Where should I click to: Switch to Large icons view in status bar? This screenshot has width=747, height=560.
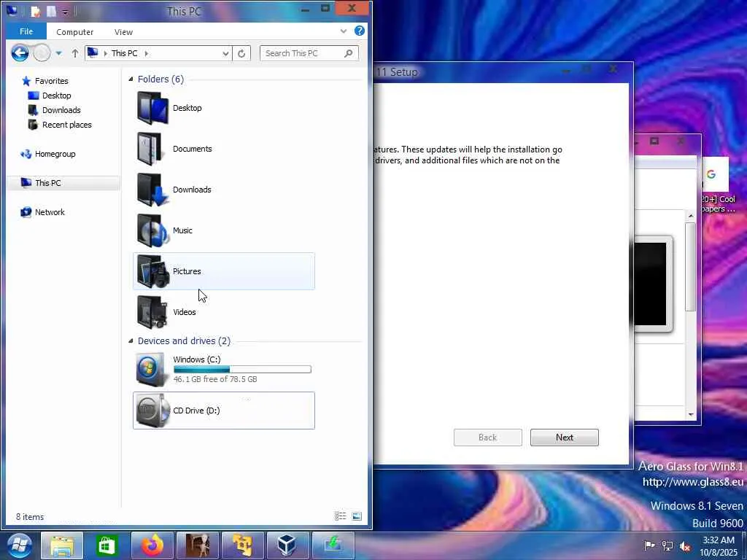[x=356, y=516]
